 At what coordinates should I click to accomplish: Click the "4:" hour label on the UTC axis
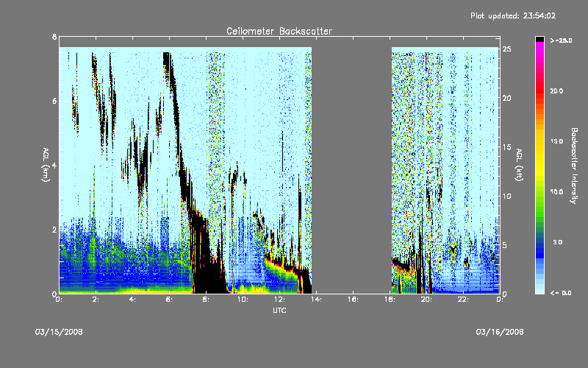pos(133,300)
